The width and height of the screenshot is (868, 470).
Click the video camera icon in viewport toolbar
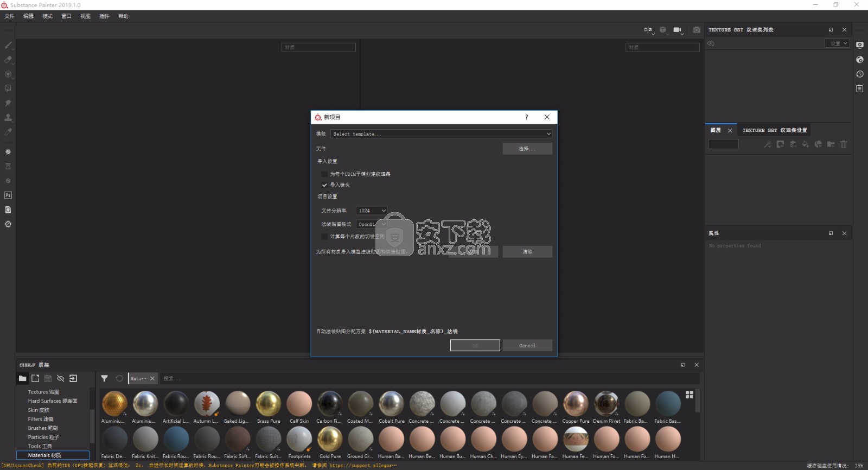[x=678, y=30]
